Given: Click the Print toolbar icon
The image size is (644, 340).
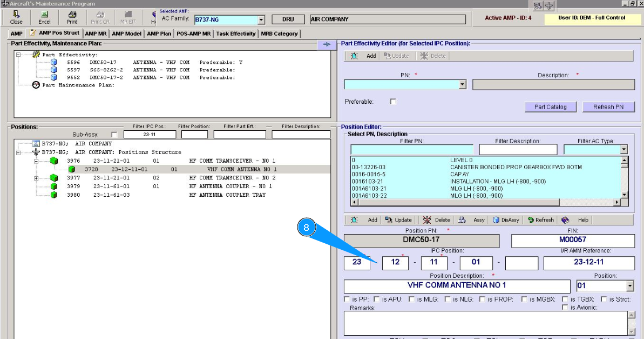Looking at the screenshot, I should pos(72,15).
